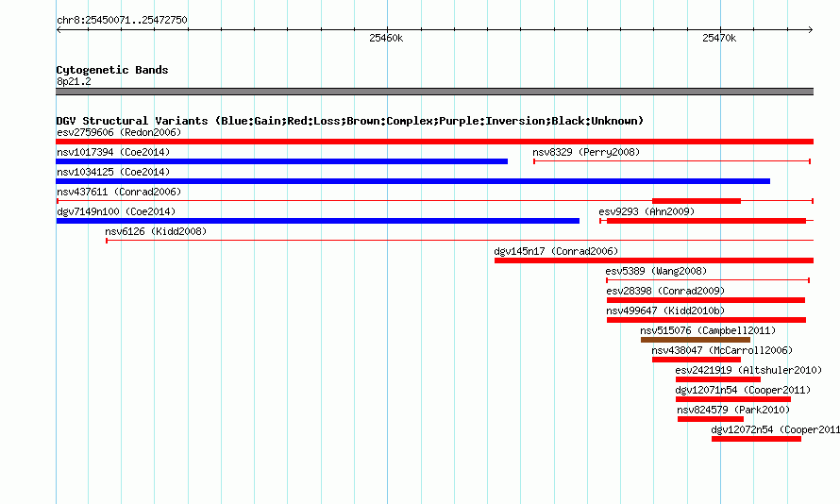Click the nsv1017394 (Coe2014) label
840x504 pixels.
coord(113,152)
